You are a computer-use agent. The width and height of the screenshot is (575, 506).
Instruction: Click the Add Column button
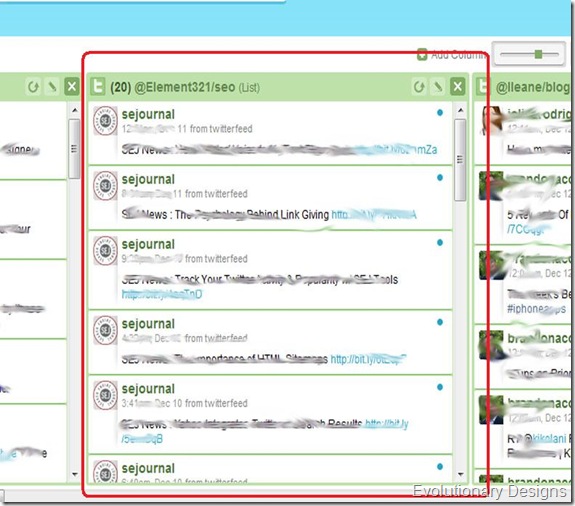pos(452,55)
